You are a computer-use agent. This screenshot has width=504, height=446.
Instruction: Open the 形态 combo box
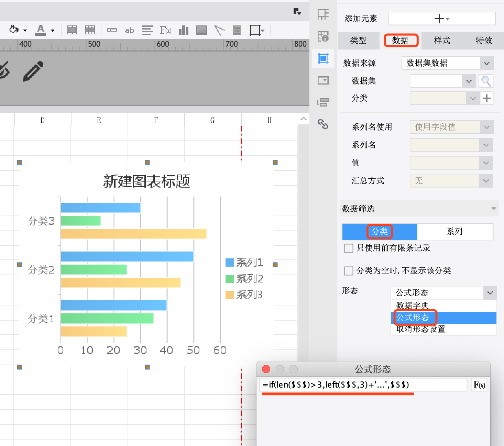click(443, 293)
